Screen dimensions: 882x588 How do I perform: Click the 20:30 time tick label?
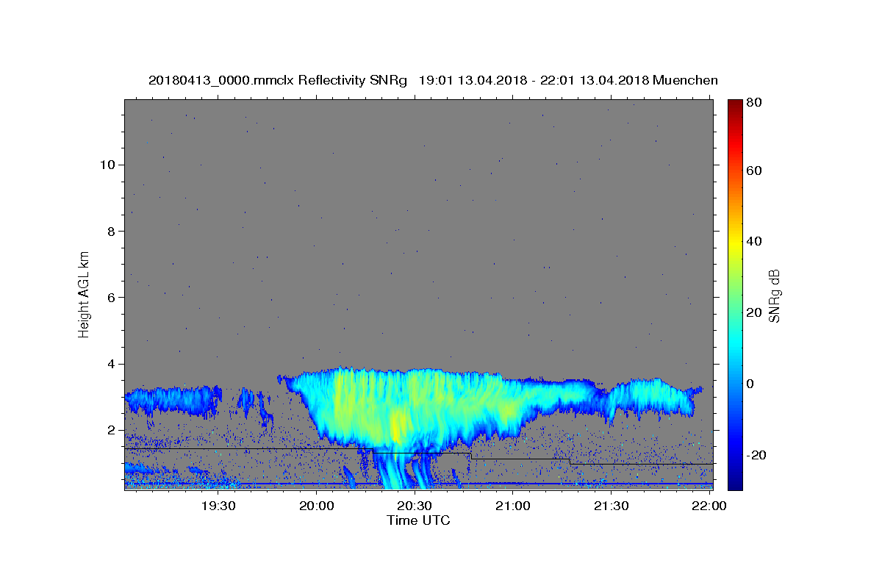415,506
